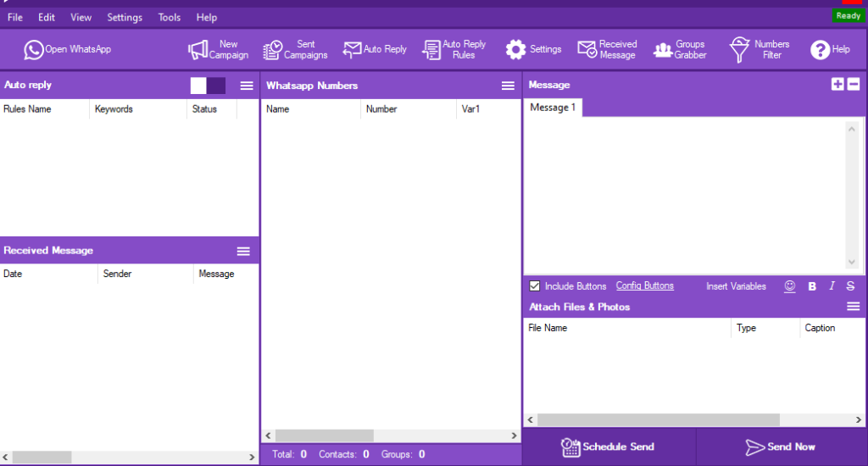The height and width of the screenshot is (466, 868).
Task: Click the Received Message panel scrollbar thumb
Action: point(42,458)
